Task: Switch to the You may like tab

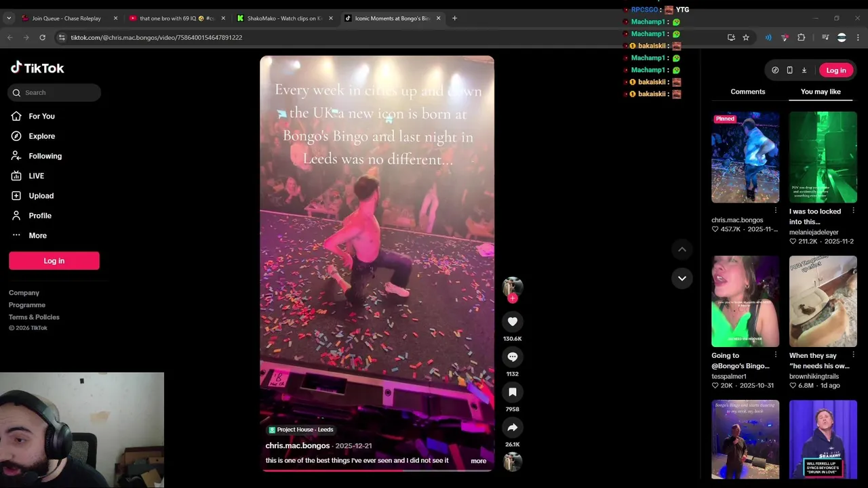Action: 821,91
